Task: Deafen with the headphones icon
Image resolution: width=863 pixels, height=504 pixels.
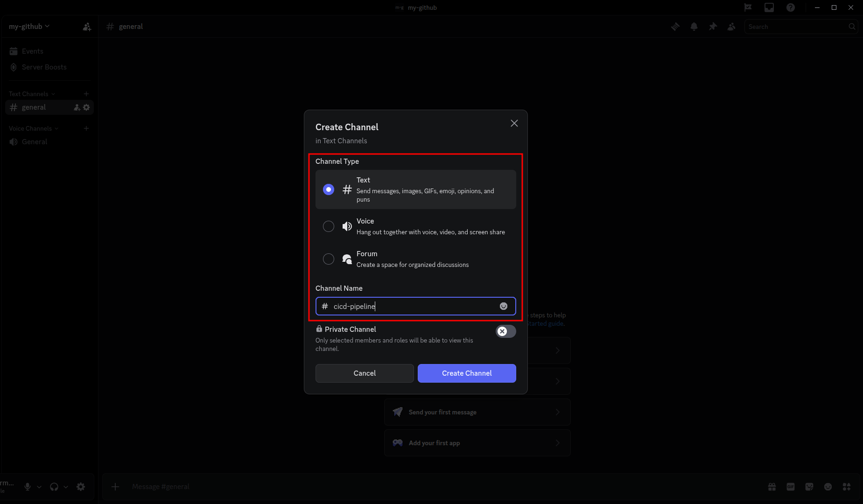Action: tap(54, 487)
